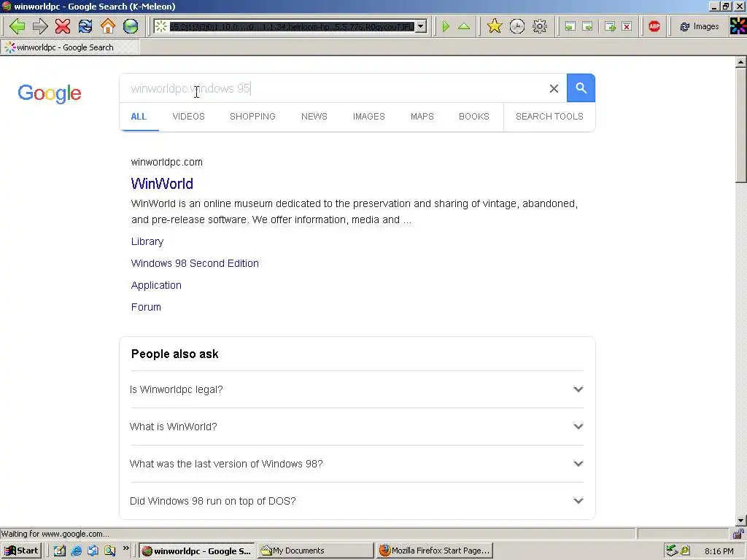Screen dimensions: 747x560
Task: Expand 'What was the last version of Windows 98?'
Action: click(357, 464)
